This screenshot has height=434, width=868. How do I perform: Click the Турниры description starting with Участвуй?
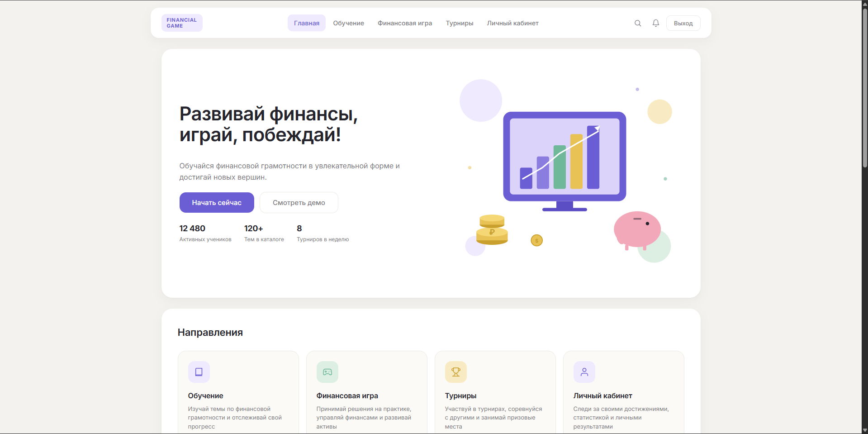click(x=493, y=418)
